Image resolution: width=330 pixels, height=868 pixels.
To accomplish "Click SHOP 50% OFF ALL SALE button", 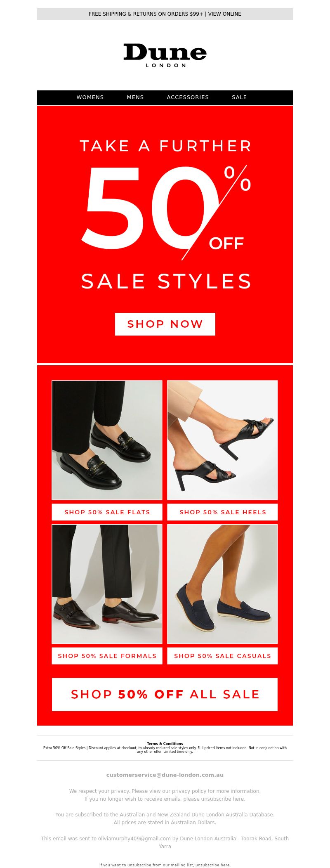I will (165, 694).
